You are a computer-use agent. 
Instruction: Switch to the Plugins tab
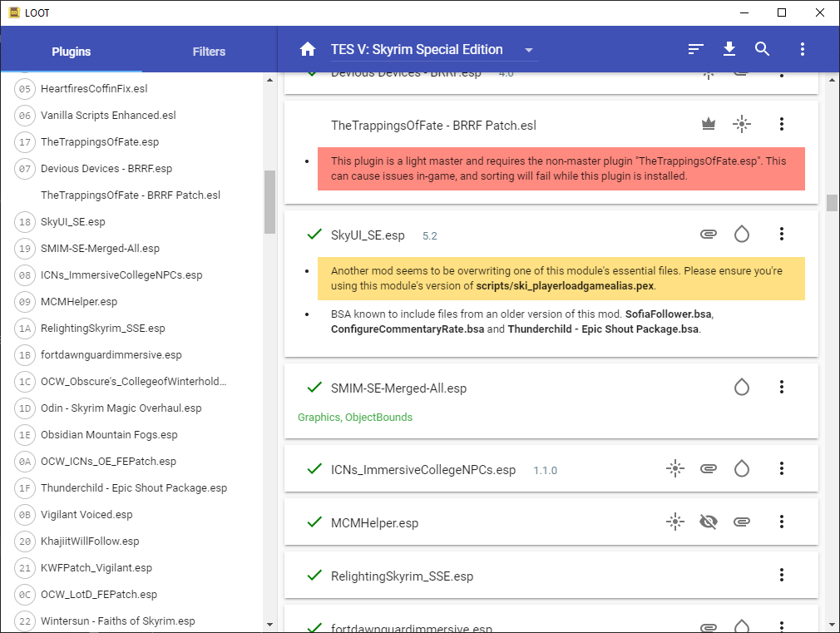point(72,52)
